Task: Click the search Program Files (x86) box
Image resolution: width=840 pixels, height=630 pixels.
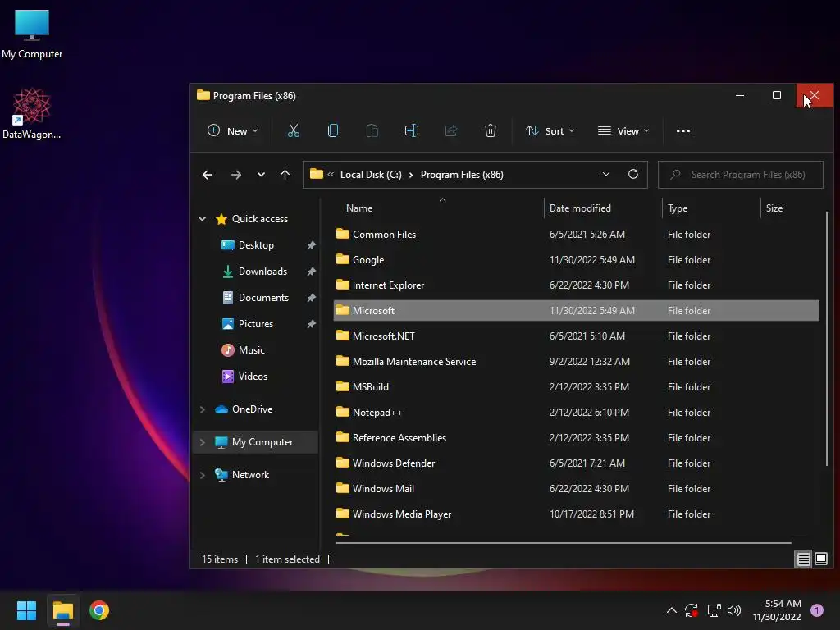Action: pyautogui.click(x=741, y=175)
